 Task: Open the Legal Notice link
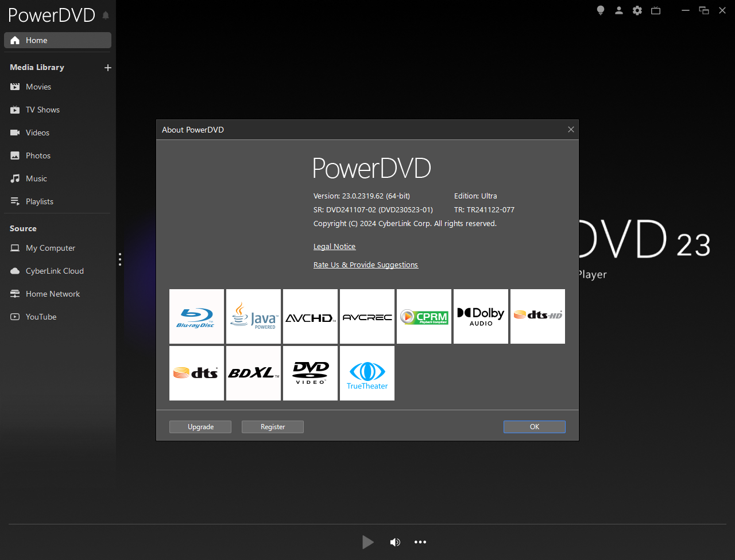click(x=334, y=246)
